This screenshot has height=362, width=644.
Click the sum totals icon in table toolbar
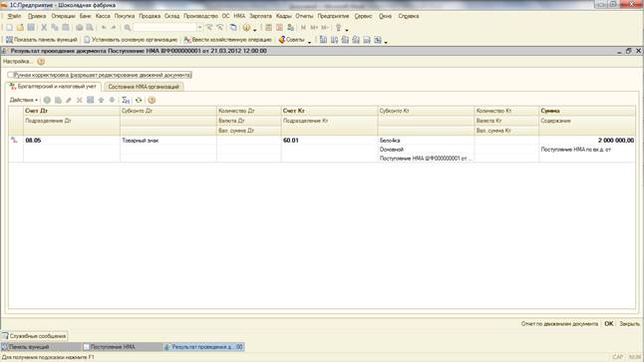click(x=126, y=101)
